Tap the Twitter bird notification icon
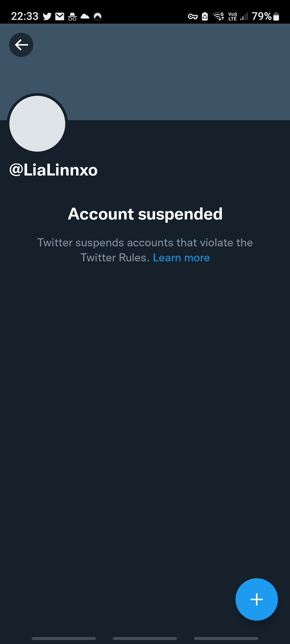This screenshot has height=644, width=290. click(x=47, y=17)
